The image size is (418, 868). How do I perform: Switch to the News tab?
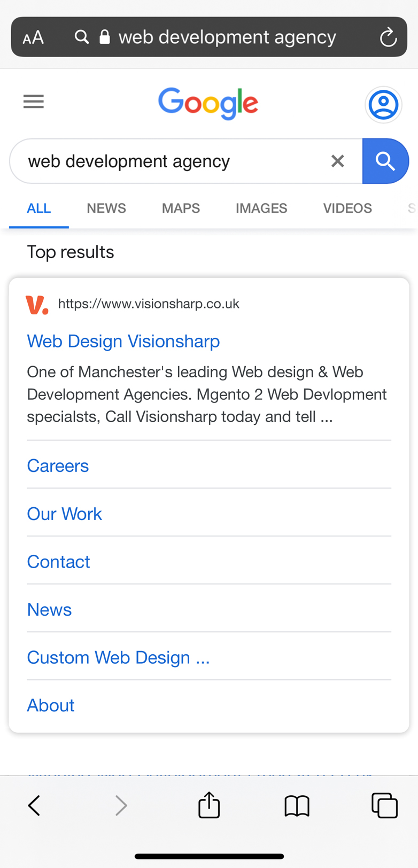[x=106, y=208]
